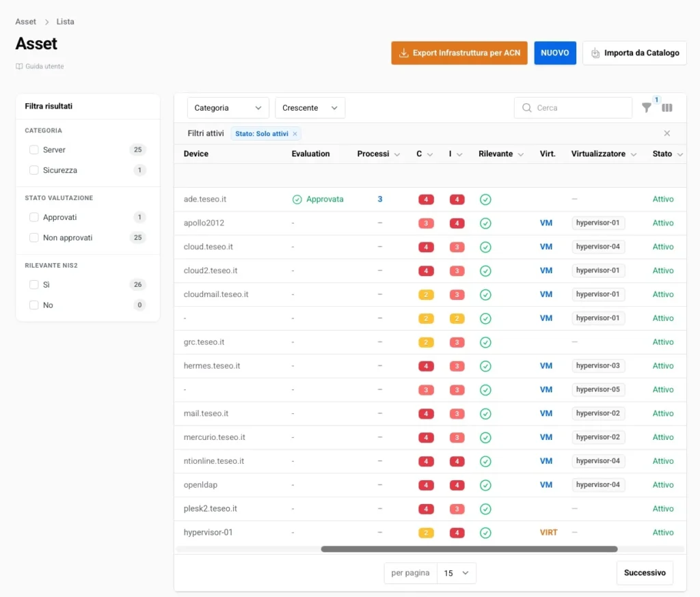Click the book icon by Guida utente
The height and width of the screenshot is (597, 700).
(x=19, y=66)
